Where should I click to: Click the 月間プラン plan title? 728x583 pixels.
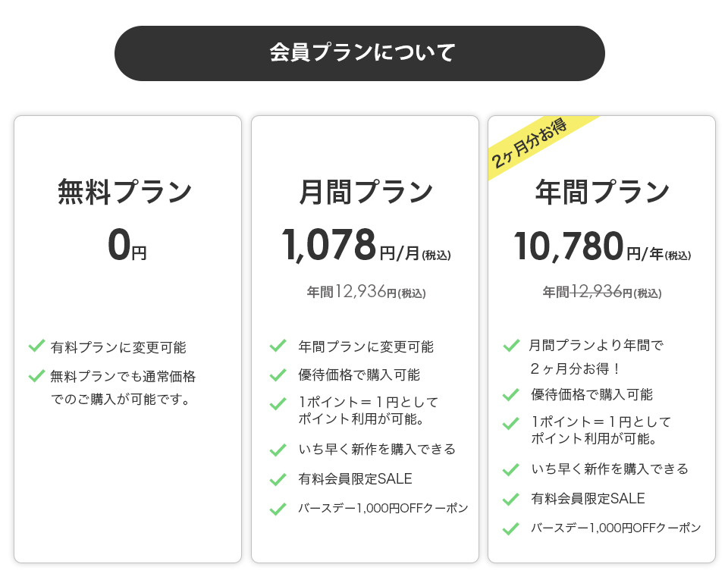click(366, 192)
